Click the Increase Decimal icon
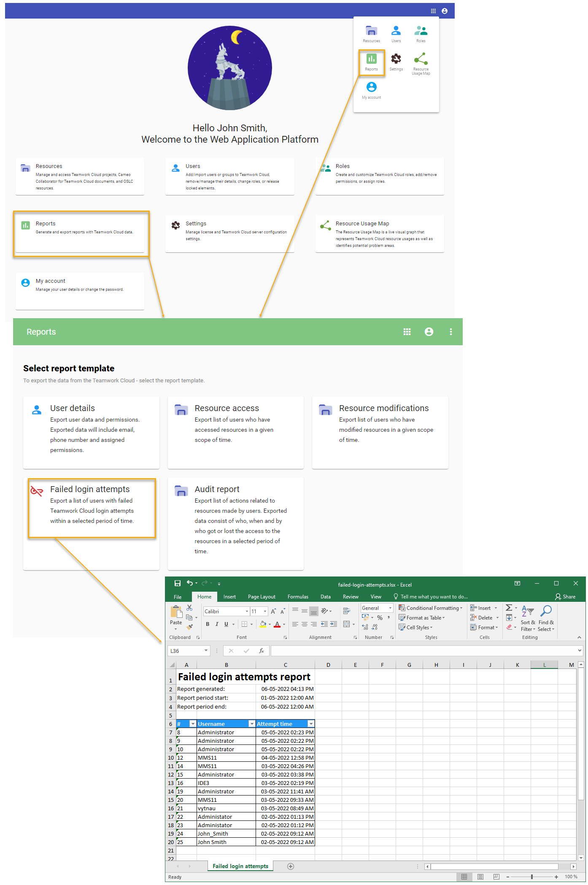The height and width of the screenshot is (885, 588). click(365, 627)
